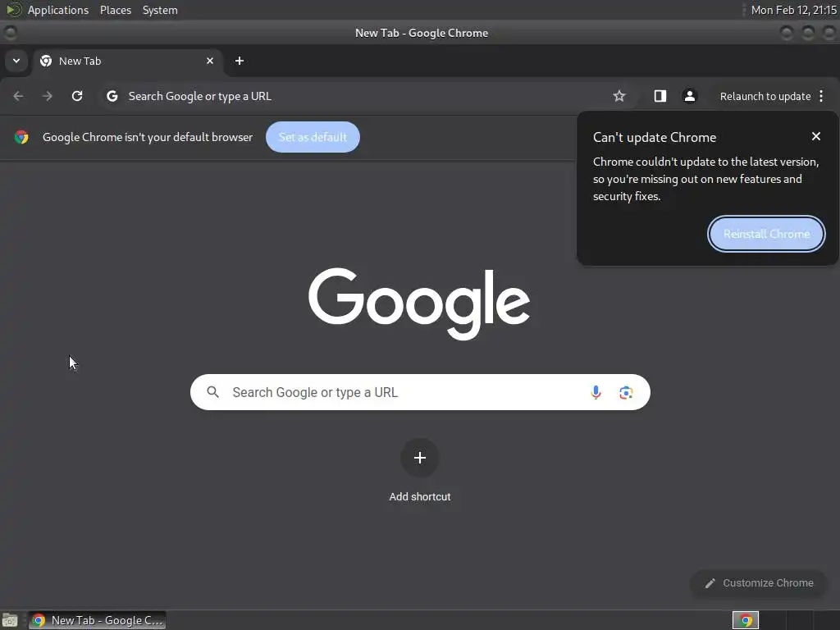Viewport: 840px width, 630px height.
Task: Start voice search with microphone icon
Action: (x=596, y=392)
